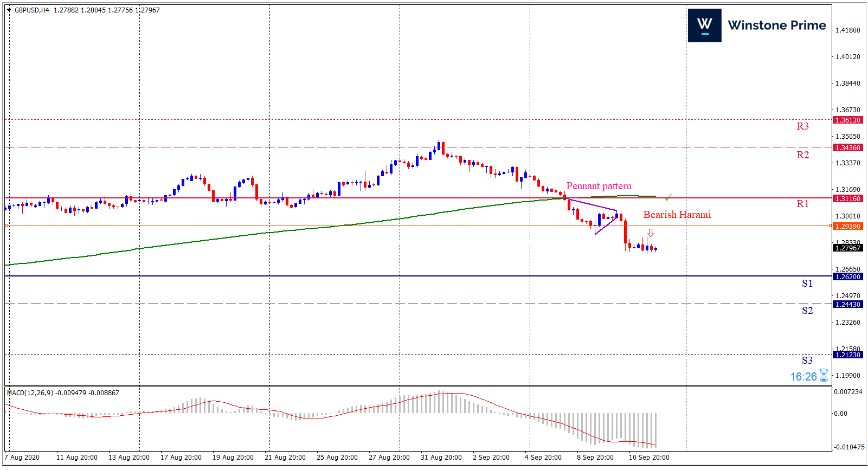Click the red down arrow under Bearish Harami
Image resolution: width=868 pixels, height=470 pixels.
[x=651, y=233]
